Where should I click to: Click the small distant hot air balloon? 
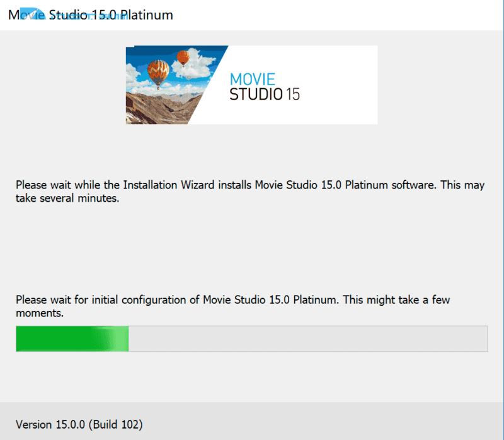tap(183, 57)
